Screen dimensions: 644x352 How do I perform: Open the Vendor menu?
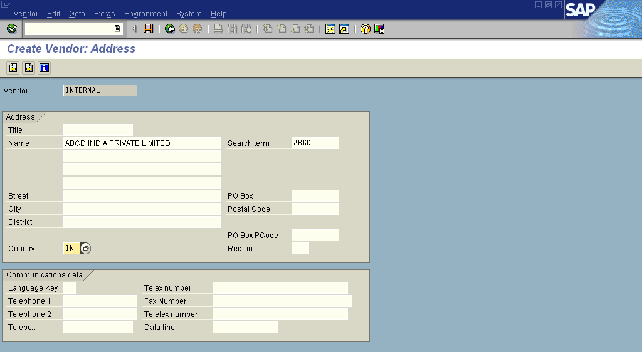25,14
